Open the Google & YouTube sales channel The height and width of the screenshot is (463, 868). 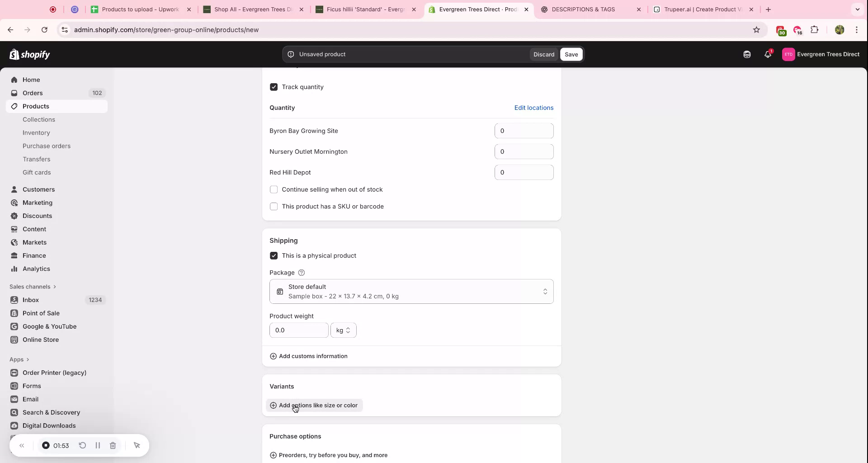click(x=49, y=326)
